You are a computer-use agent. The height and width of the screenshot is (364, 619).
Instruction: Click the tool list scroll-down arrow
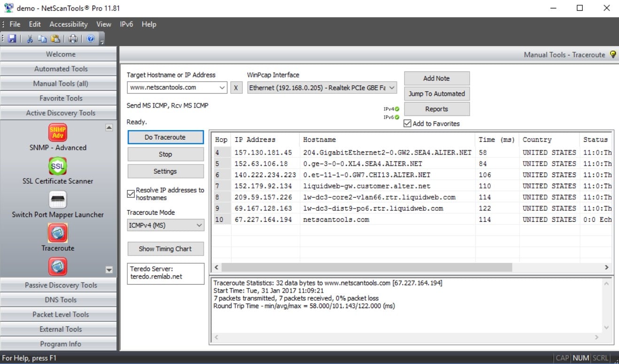click(x=109, y=270)
